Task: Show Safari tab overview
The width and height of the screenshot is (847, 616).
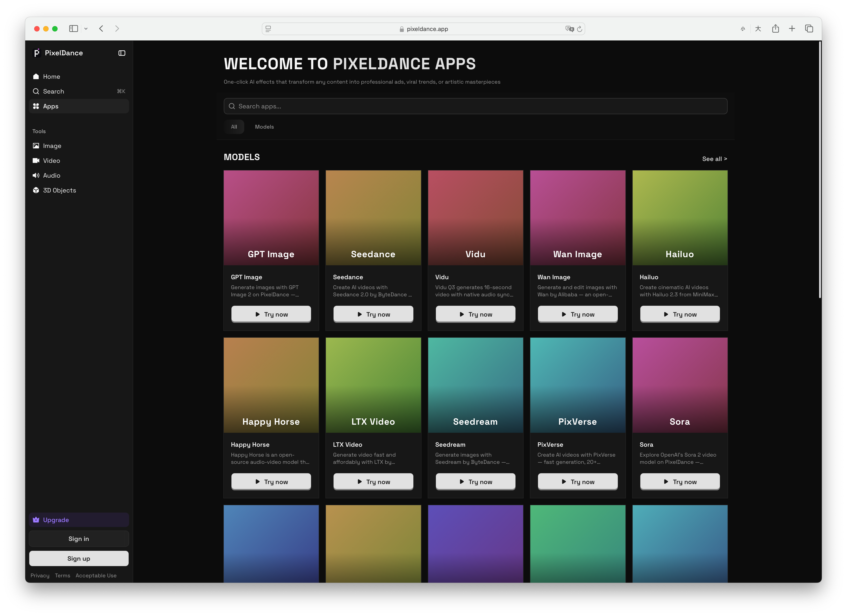Action: click(809, 29)
